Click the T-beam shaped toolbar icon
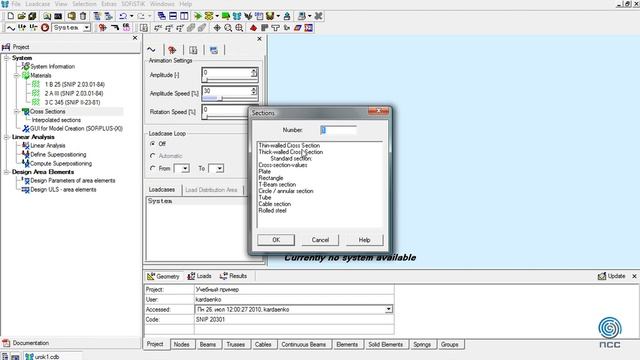Screen dimensions: 640x360 [x=276, y=28]
